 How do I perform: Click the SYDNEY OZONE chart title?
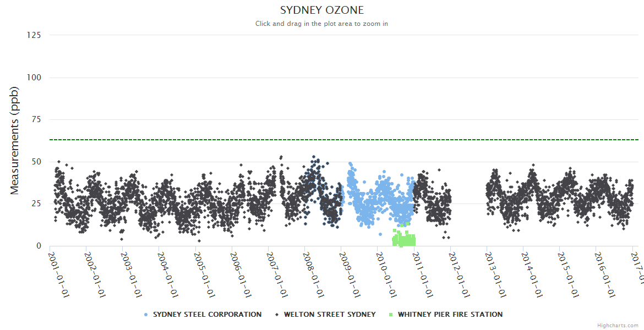coord(322,10)
